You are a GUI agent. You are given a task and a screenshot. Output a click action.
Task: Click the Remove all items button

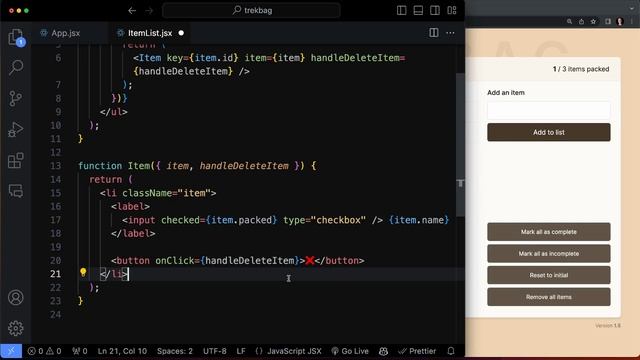(549, 297)
